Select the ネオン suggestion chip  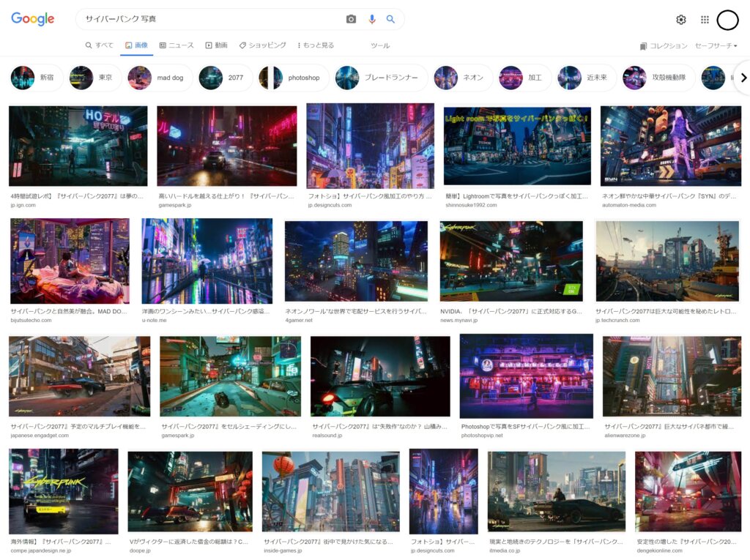463,78
